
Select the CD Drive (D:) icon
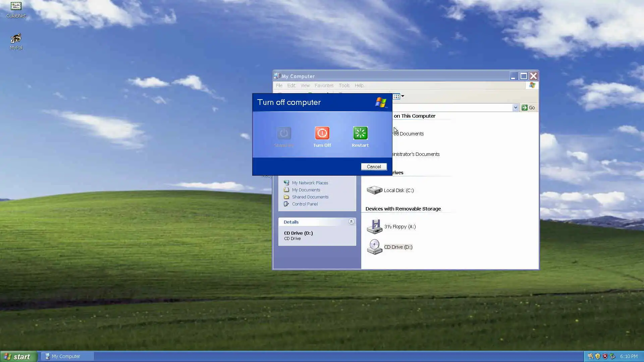click(x=374, y=247)
